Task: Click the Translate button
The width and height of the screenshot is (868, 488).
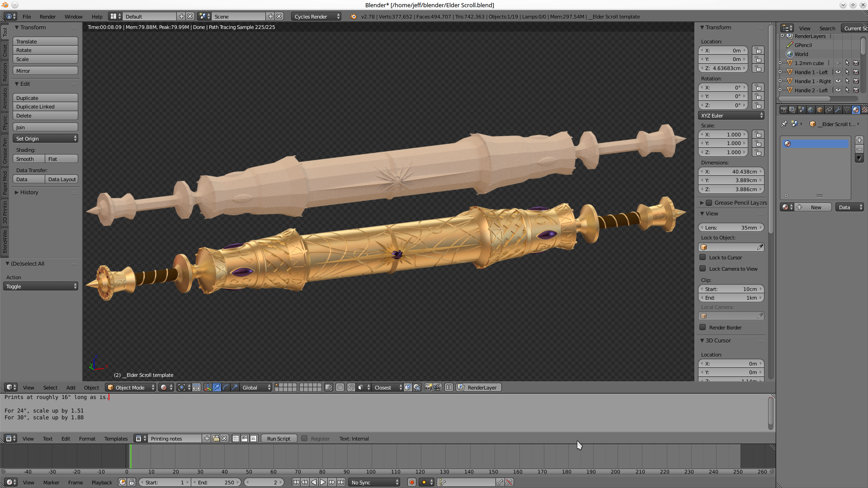Action: click(x=45, y=41)
